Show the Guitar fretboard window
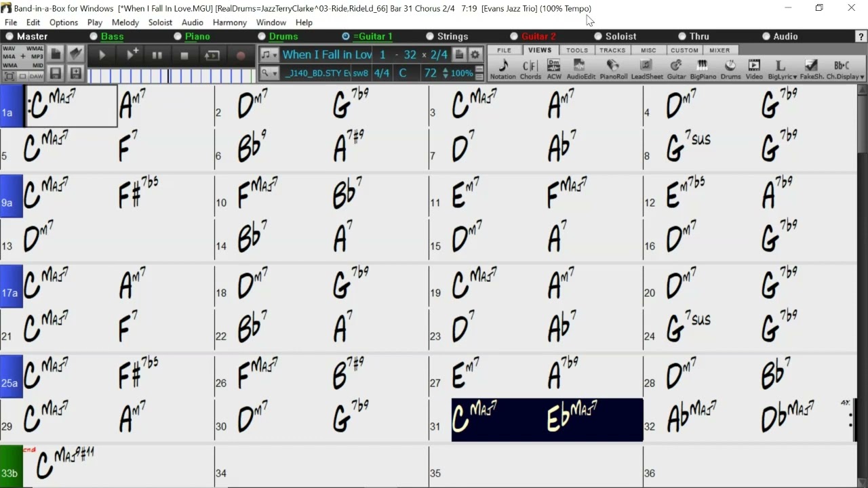This screenshot has height=488, width=868. 676,70
